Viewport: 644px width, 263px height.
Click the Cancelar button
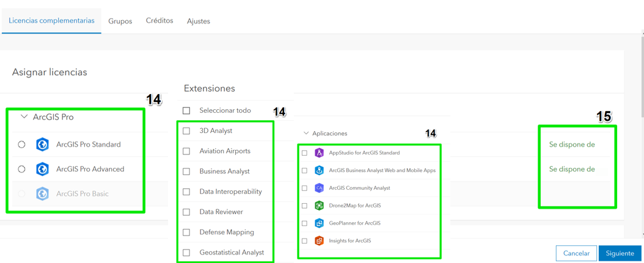(x=576, y=254)
